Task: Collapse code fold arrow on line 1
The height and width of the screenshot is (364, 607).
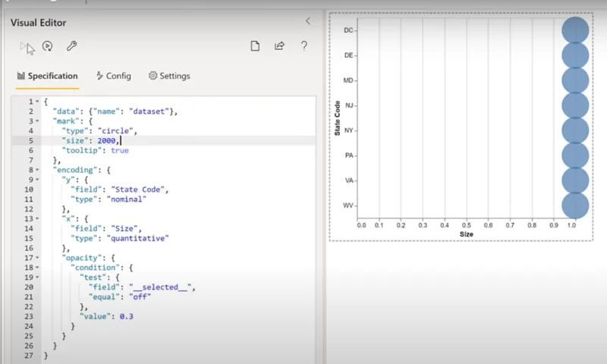Action: click(37, 102)
